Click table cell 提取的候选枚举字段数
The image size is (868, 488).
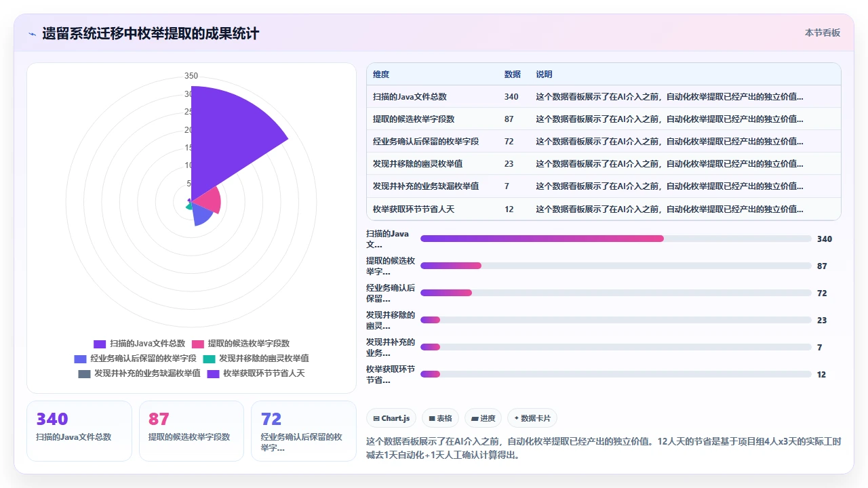click(x=414, y=119)
